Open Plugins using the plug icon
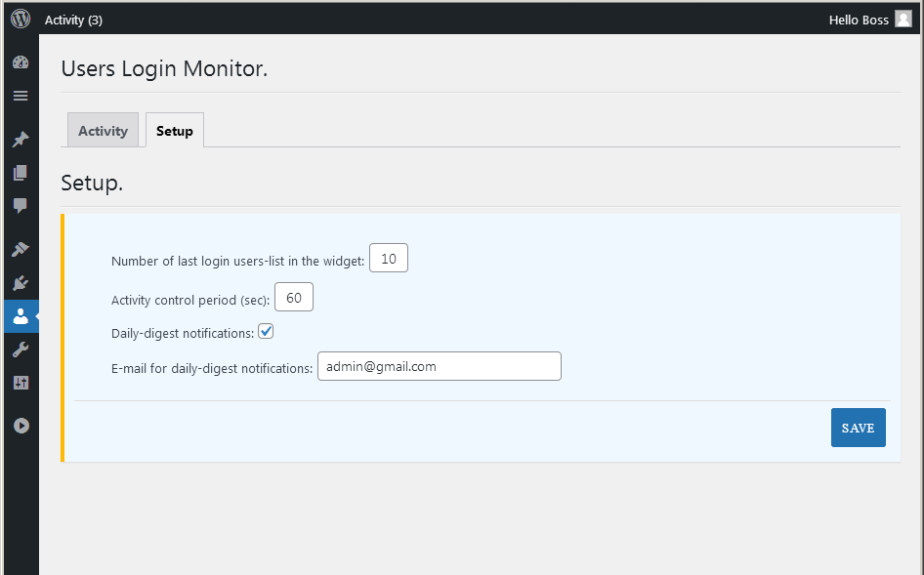The image size is (924, 575). click(21, 282)
